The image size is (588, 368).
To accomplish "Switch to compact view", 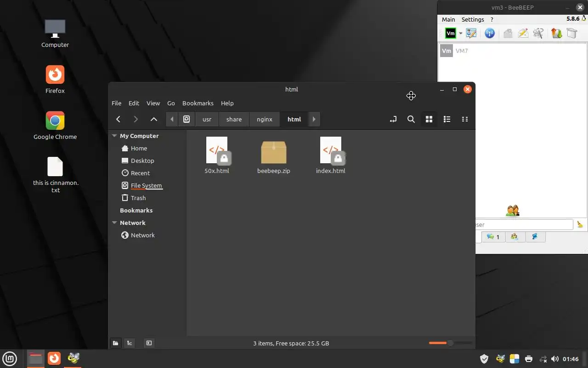I will (465, 119).
